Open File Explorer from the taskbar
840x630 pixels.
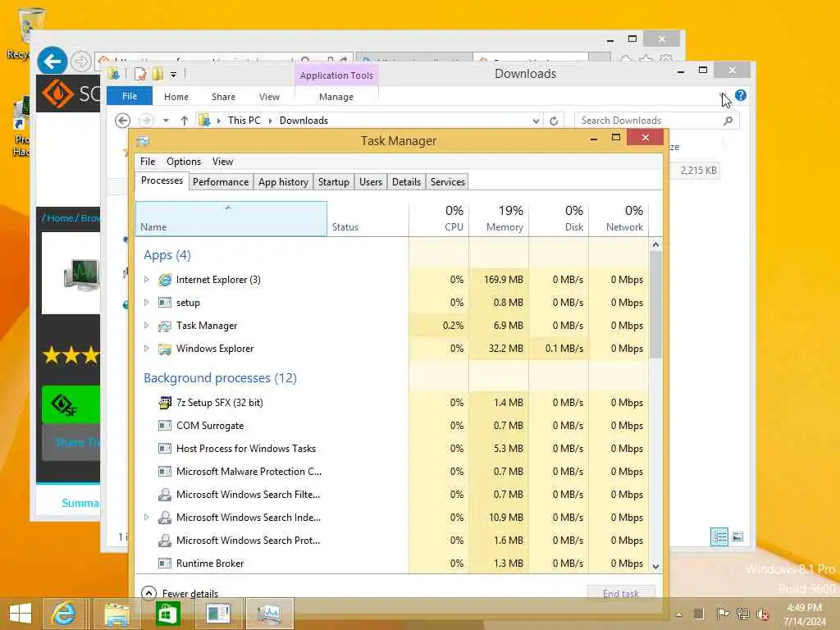pos(116,614)
